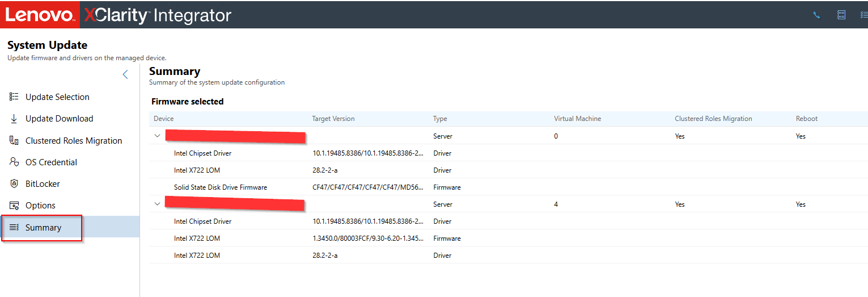
Task: Open the Summary step in sidebar
Action: (43, 228)
